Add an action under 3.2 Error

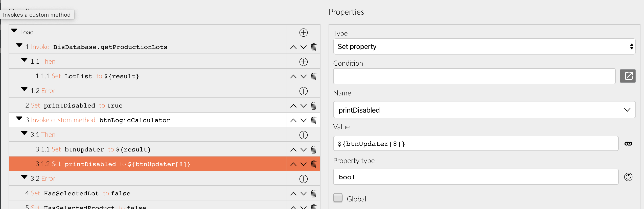click(303, 179)
